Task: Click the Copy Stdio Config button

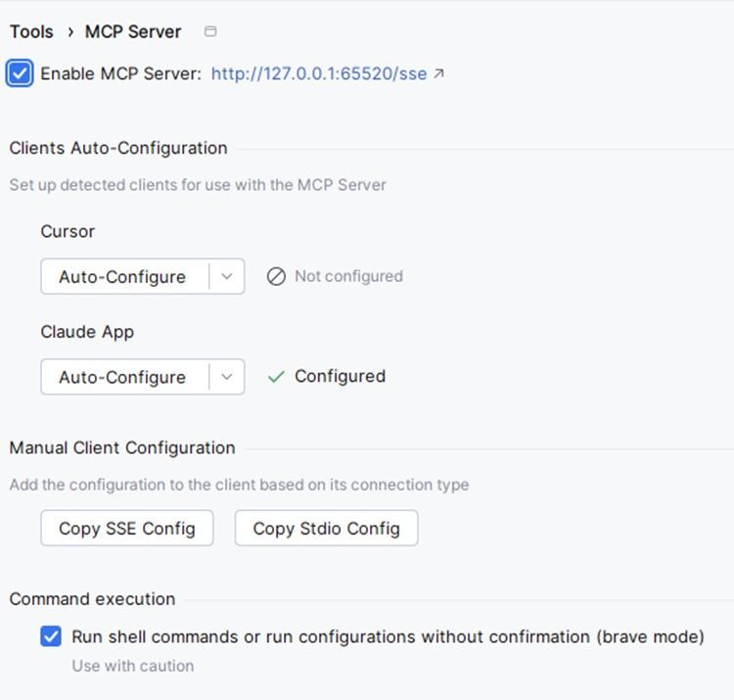Action: (326, 529)
